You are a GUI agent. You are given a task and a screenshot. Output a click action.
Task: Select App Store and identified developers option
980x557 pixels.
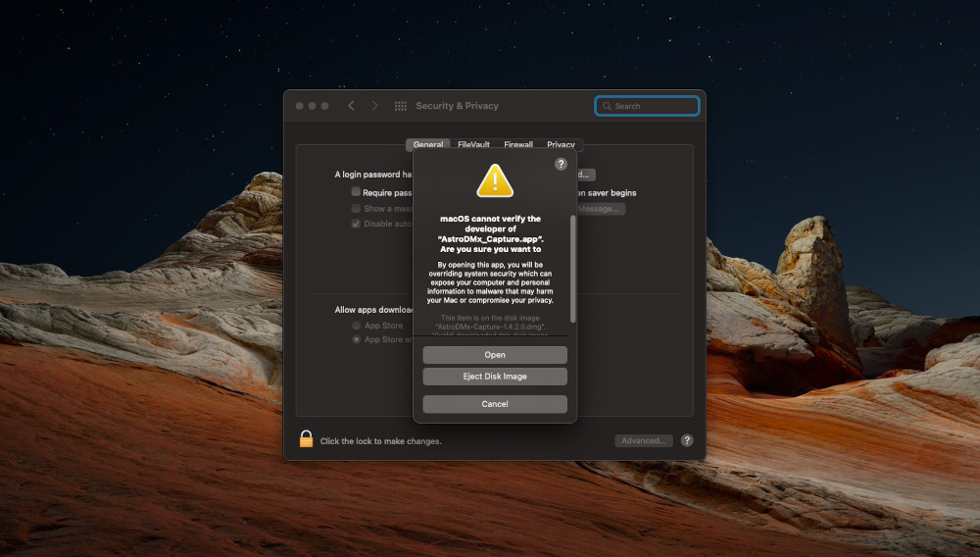point(357,339)
